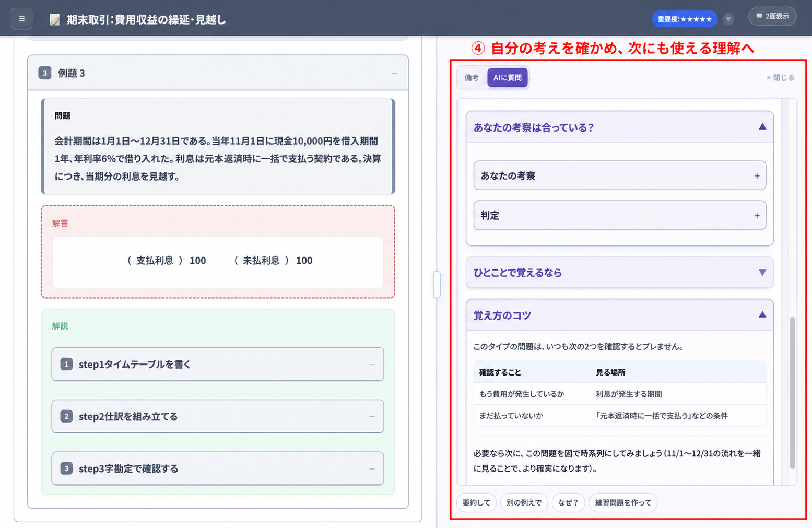This screenshot has width=812, height=528.
Task: Click the 利息が発生する期間 cell
Action: pos(629,394)
